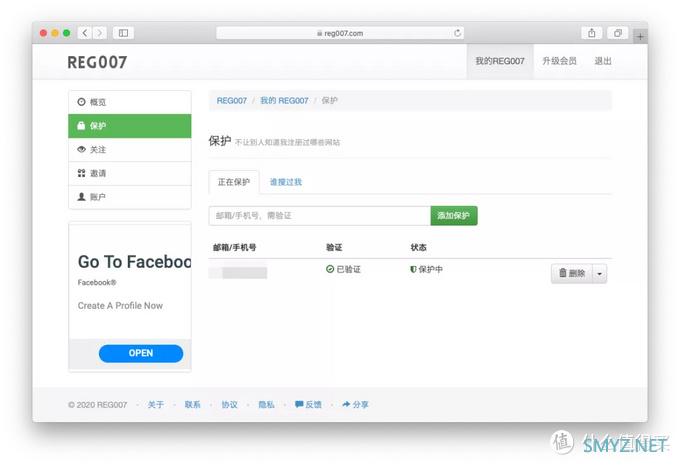Switch to the 正在保护 tab
680x465 pixels.
pyautogui.click(x=234, y=182)
